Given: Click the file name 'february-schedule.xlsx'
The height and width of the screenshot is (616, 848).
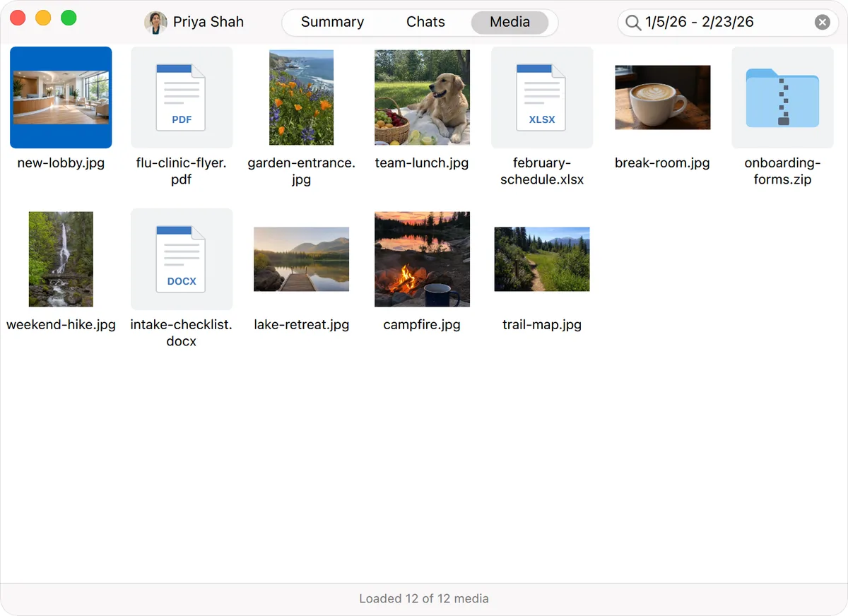Looking at the screenshot, I should coord(542,171).
